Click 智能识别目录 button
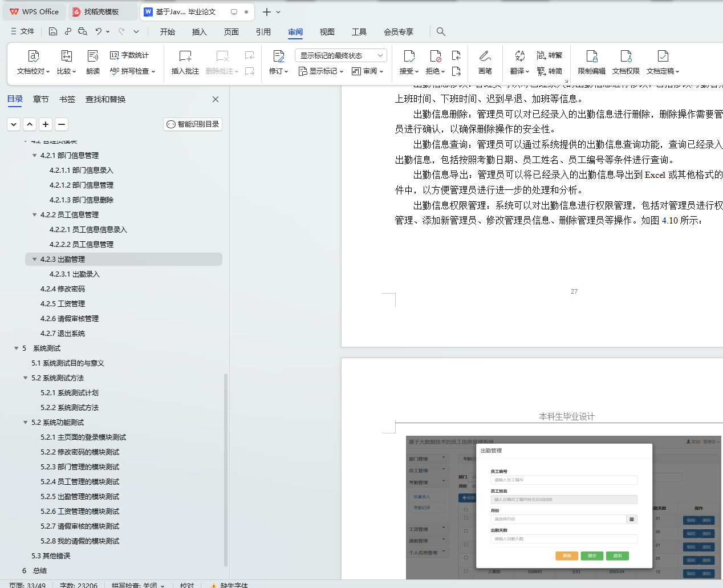This screenshot has width=723, height=588. coord(193,124)
